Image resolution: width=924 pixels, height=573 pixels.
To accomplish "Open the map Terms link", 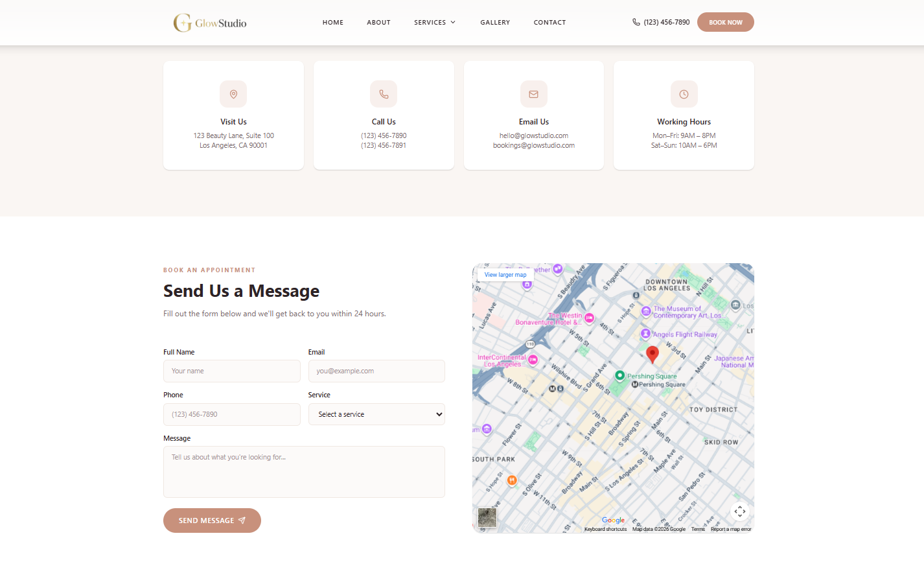I will pos(698,529).
